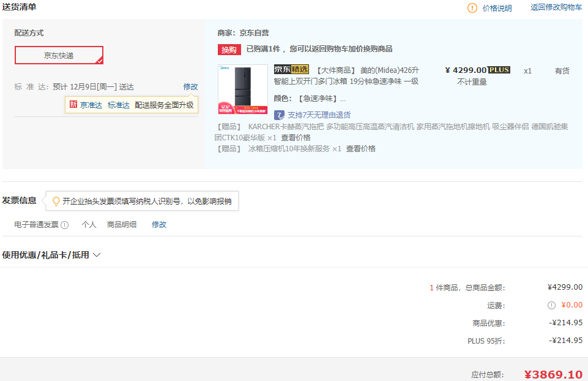Click the 冰箱压缩机10年换新服务 gift text

coord(289,149)
